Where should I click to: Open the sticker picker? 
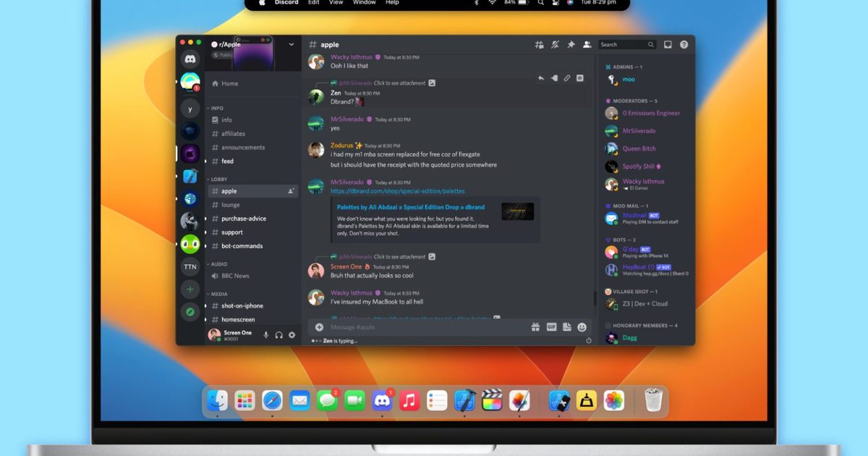(569, 327)
